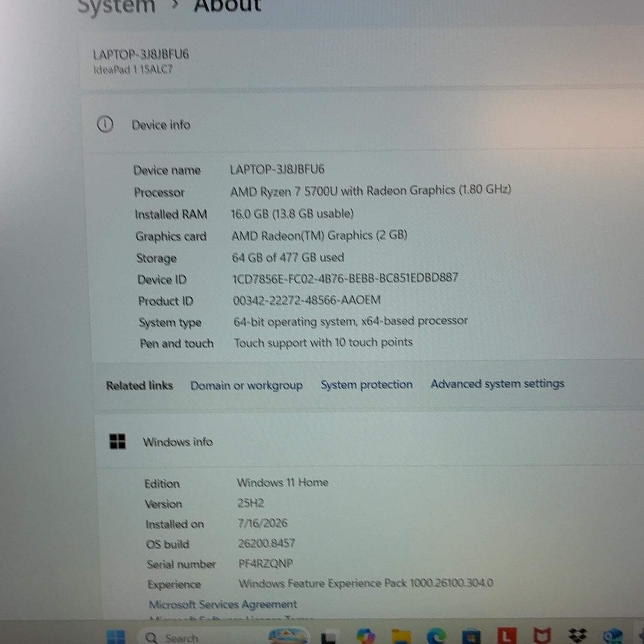Select the OS build 26200.8457 value
The image size is (644, 644).
click(x=267, y=543)
